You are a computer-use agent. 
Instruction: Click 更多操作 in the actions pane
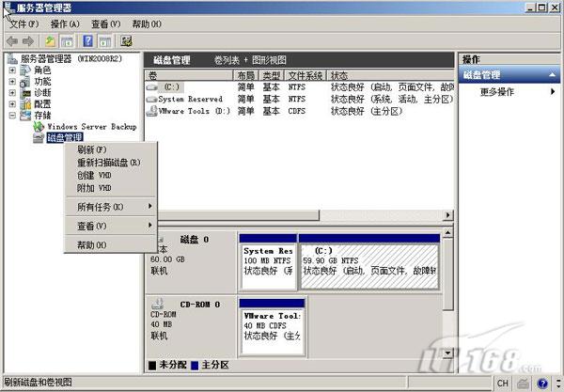[x=496, y=92]
